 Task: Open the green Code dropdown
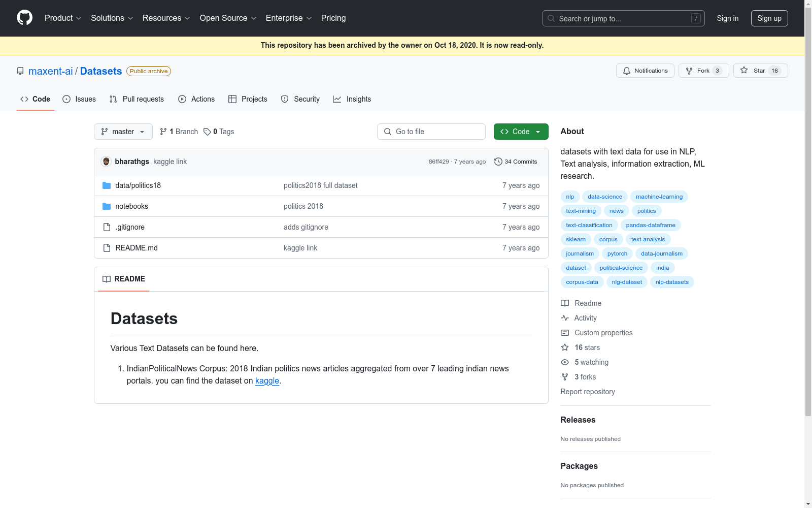[521, 132]
